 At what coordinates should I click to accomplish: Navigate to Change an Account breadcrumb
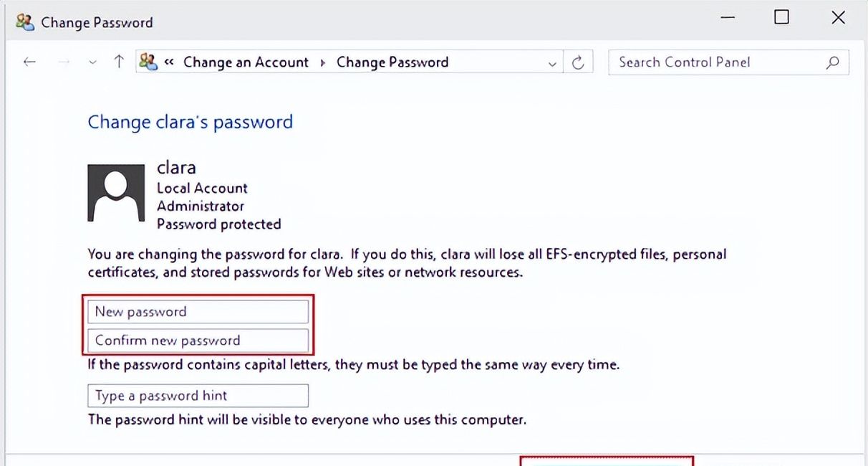tap(246, 62)
